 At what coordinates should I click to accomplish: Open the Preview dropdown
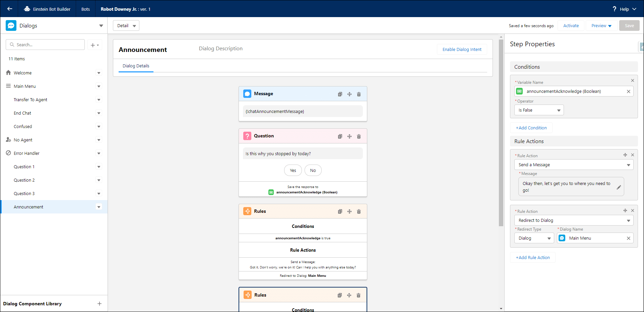click(601, 25)
